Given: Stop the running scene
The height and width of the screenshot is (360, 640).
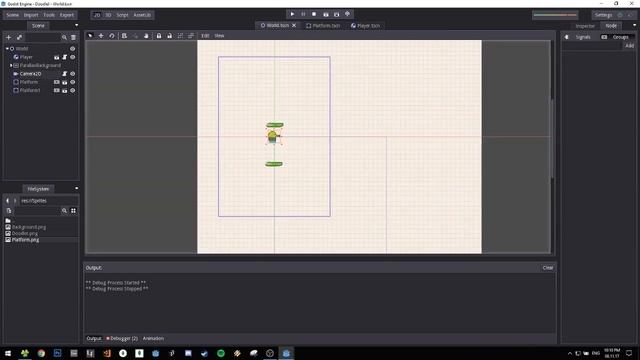Looking at the screenshot, I should (x=314, y=14).
